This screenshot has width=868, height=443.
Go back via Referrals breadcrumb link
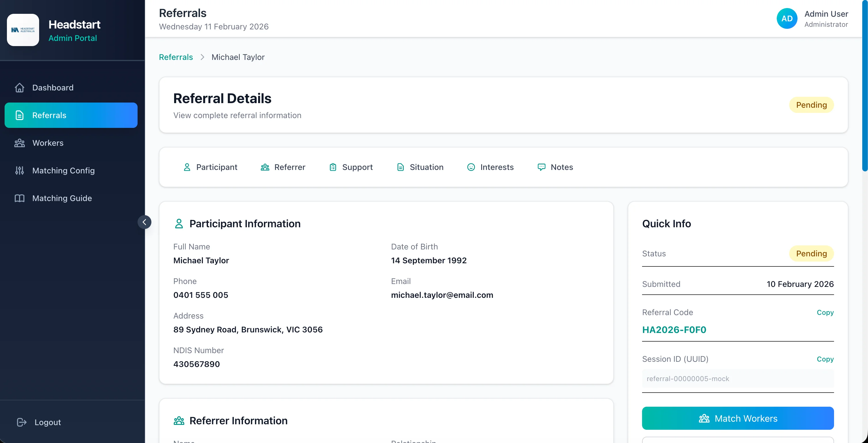click(176, 57)
